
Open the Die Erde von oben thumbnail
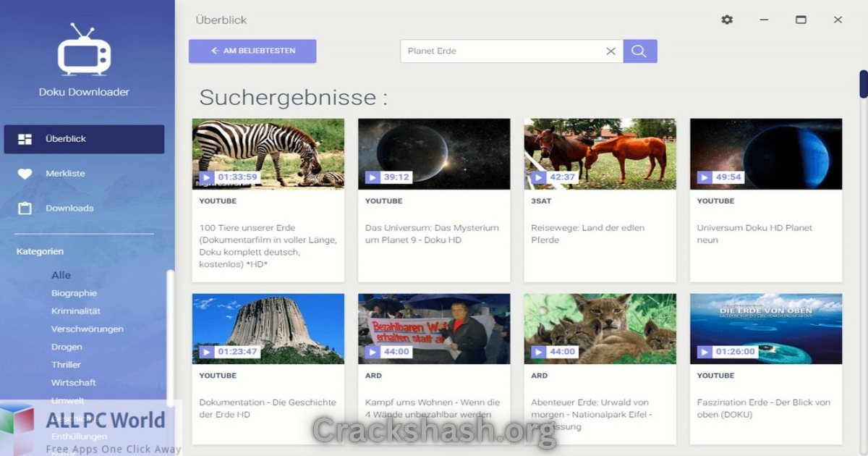pos(766,329)
